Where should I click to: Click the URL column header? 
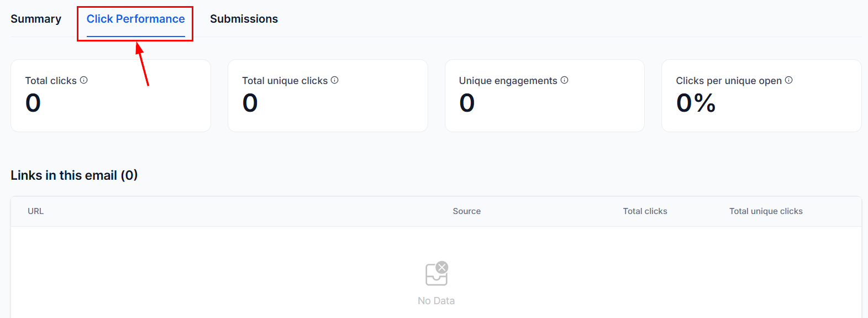tap(35, 211)
